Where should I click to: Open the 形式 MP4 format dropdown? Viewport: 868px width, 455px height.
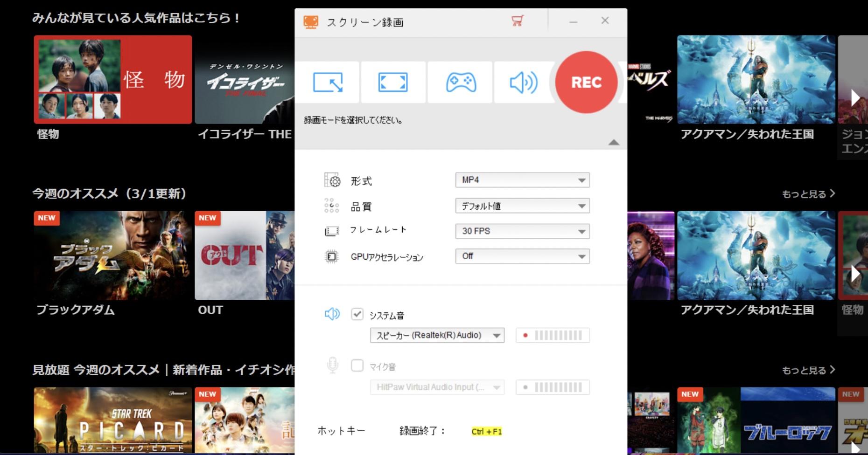(522, 180)
